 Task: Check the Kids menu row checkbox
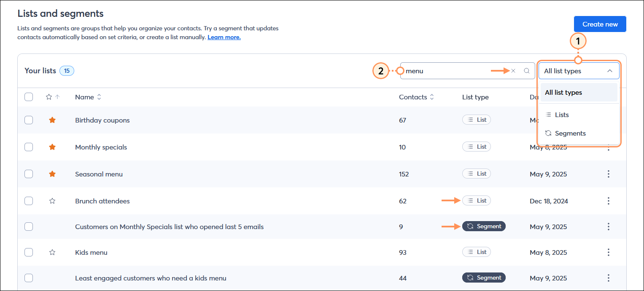tap(28, 252)
